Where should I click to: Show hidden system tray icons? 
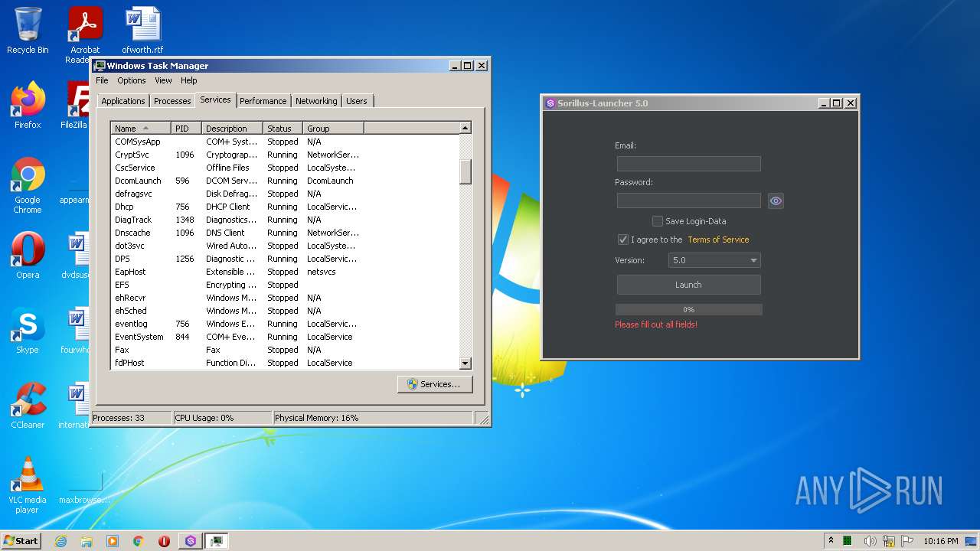831,540
